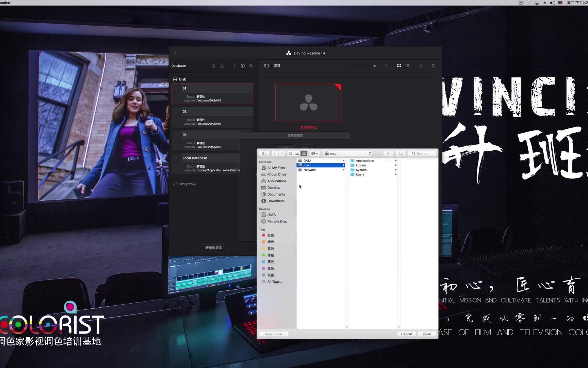588x368 pixels.
Task: Switch projects to list view
Action: pyautogui.click(x=408, y=66)
